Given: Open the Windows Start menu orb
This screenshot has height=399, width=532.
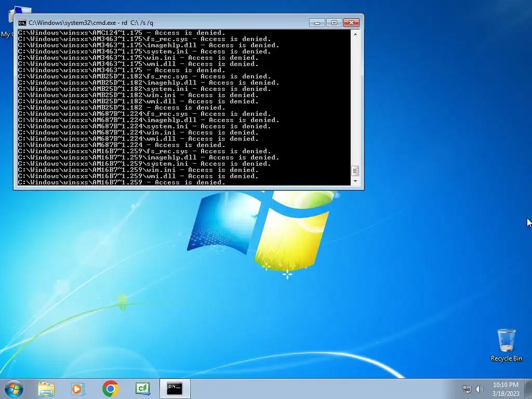Looking at the screenshot, I should point(14,389).
